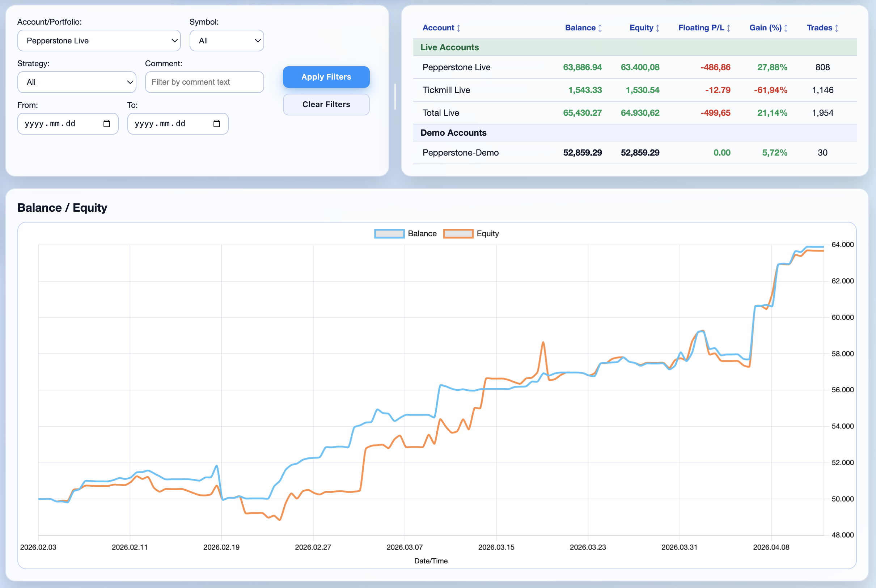The height and width of the screenshot is (588, 876).
Task: Click the Apply Filters button
Action: tap(326, 77)
